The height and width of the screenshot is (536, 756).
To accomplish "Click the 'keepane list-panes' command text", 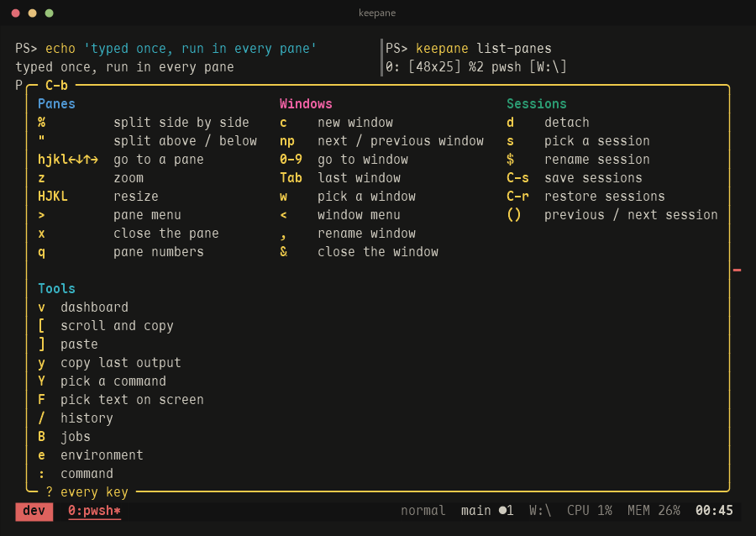I will [x=484, y=49].
